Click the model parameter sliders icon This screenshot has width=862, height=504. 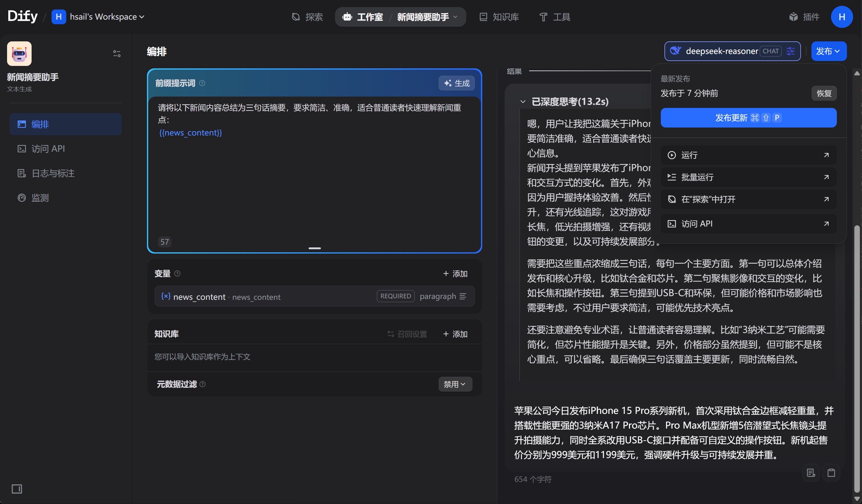[791, 51]
